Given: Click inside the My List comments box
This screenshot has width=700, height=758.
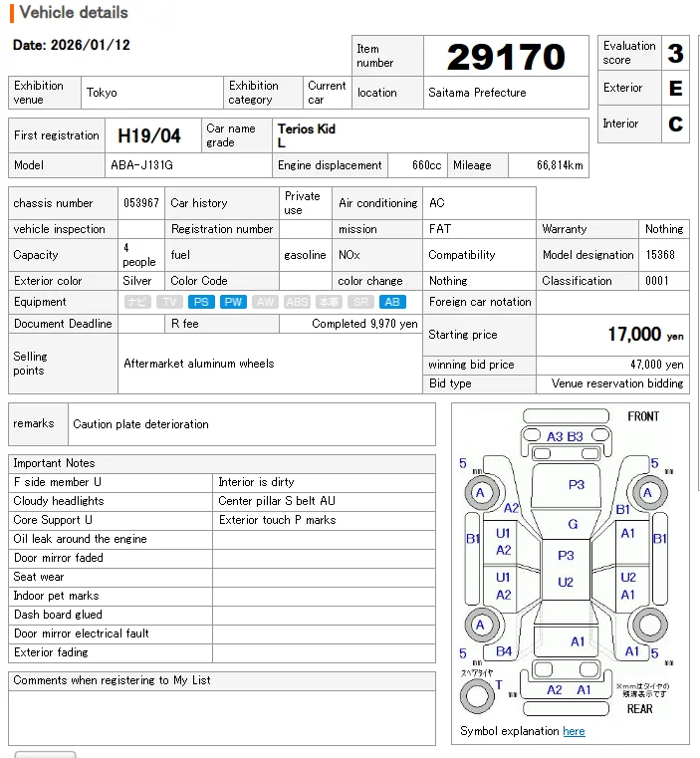Looking at the screenshot, I should point(222,718).
